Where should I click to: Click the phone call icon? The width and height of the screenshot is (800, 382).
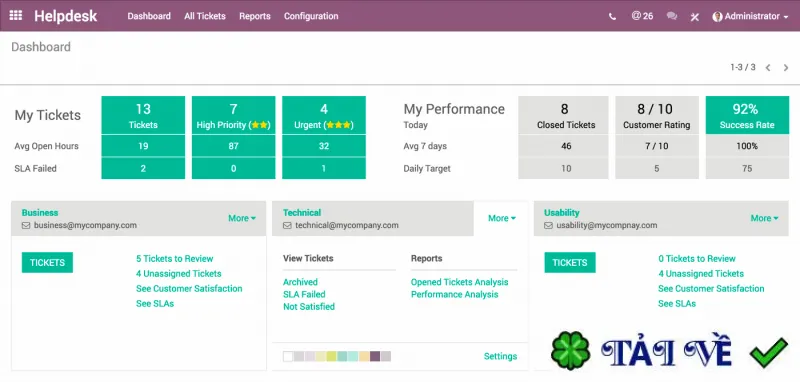(x=612, y=16)
